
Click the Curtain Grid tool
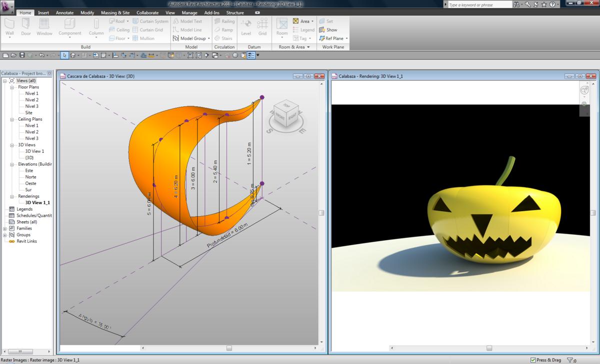[x=148, y=30]
